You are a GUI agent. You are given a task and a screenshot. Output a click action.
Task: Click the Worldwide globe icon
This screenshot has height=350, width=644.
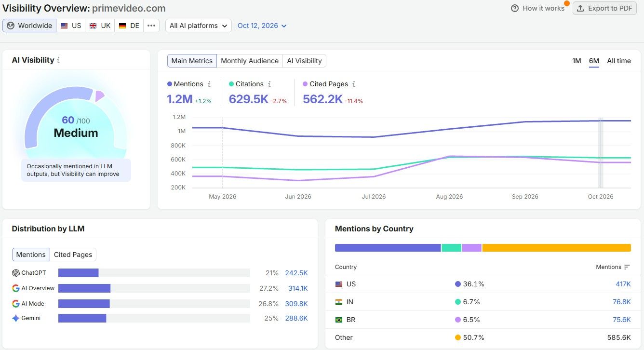[x=11, y=26]
